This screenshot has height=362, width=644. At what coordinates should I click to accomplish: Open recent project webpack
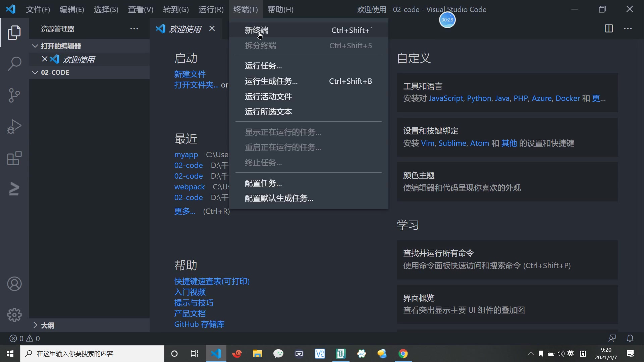click(x=190, y=187)
